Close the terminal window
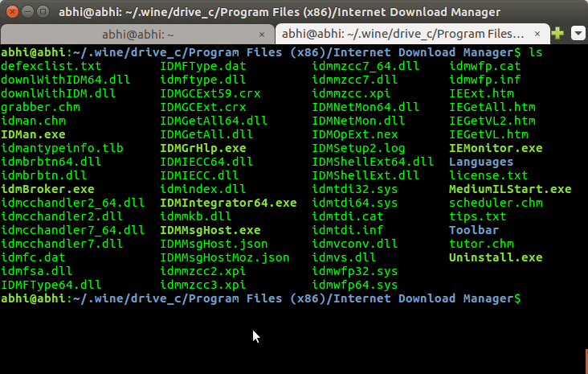Screen dimensions: 588x374 pos(12,11)
